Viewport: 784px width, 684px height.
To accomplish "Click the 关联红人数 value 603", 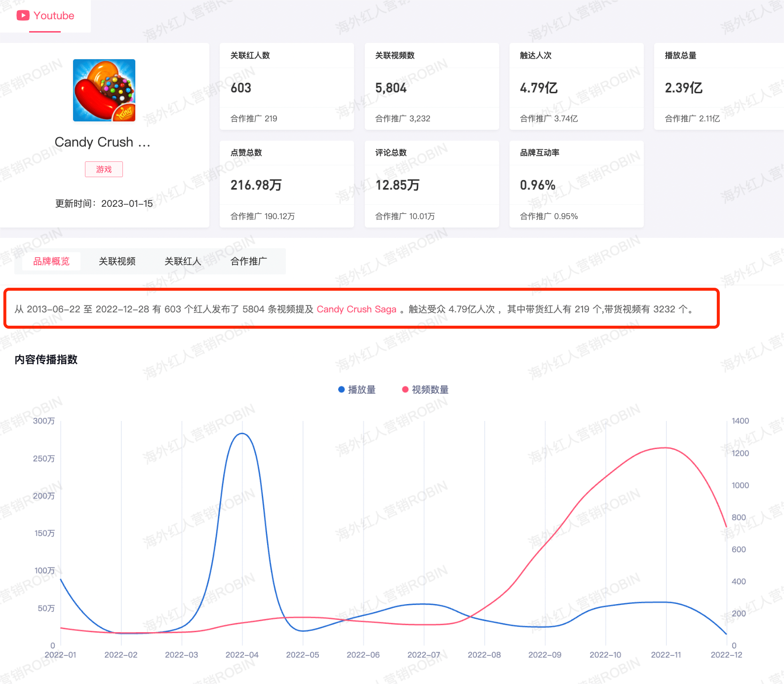I will pos(241,88).
